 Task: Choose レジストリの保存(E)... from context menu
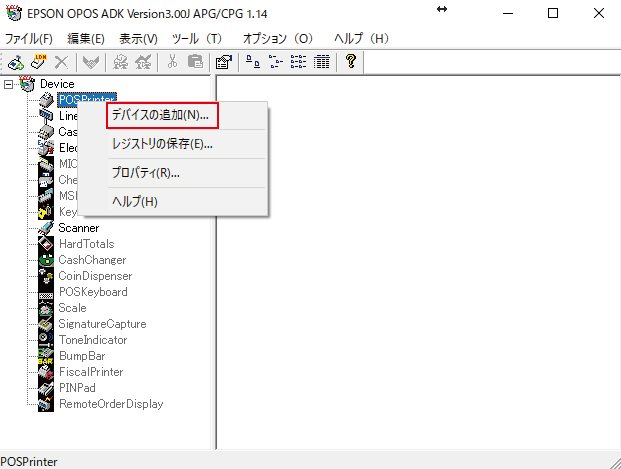point(162,144)
